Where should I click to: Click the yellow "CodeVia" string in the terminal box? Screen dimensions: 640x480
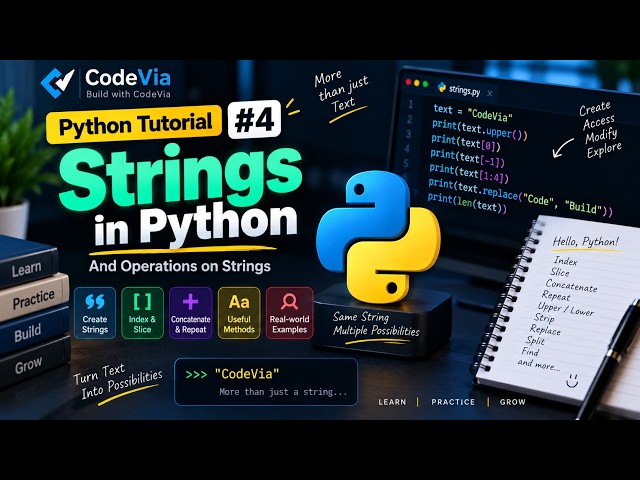click(247, 374)
